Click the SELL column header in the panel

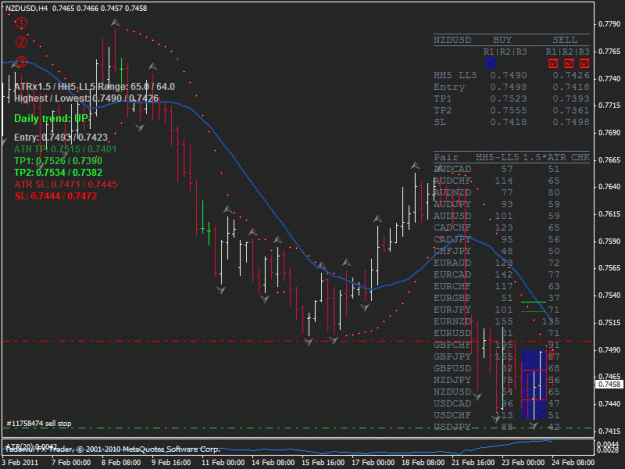(x=565, y=40)
